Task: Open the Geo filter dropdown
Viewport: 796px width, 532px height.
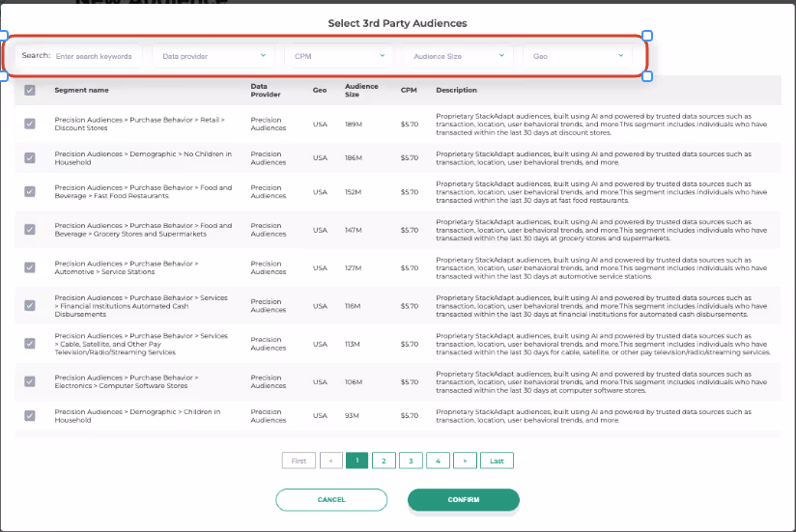Action: click(578, 56)
